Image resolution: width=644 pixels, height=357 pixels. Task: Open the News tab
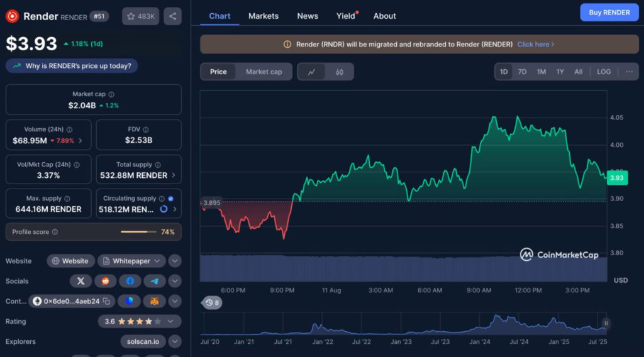(308, 16)
